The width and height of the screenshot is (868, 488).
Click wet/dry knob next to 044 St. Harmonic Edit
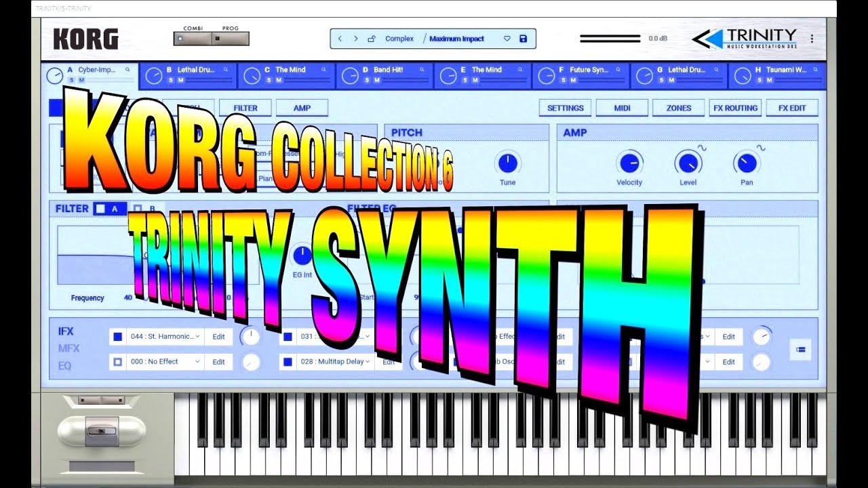point(251,336)
